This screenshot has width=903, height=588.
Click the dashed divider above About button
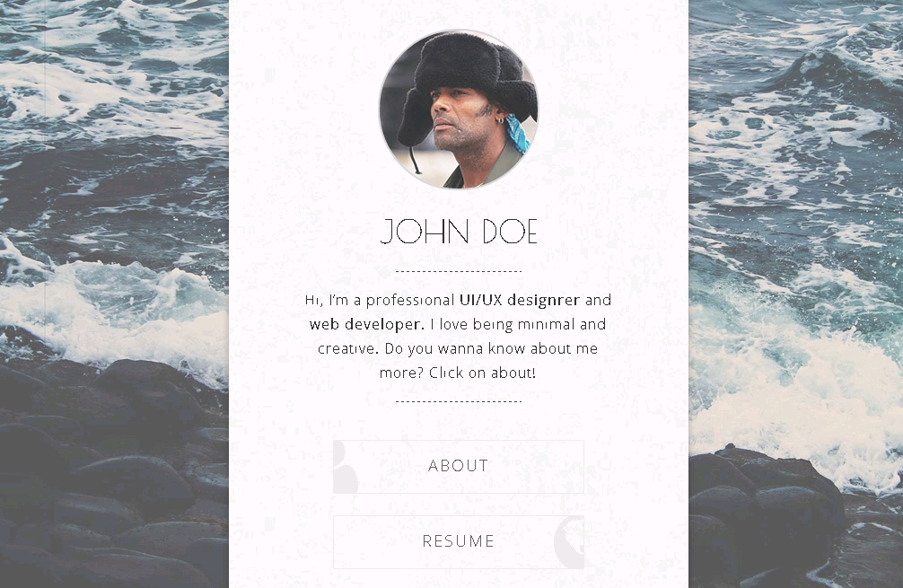459,401
